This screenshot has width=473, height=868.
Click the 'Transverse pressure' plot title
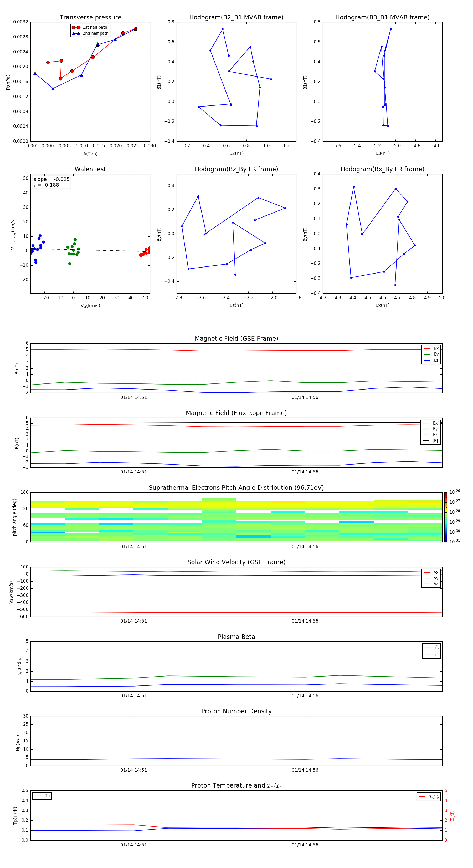point(90,18)
